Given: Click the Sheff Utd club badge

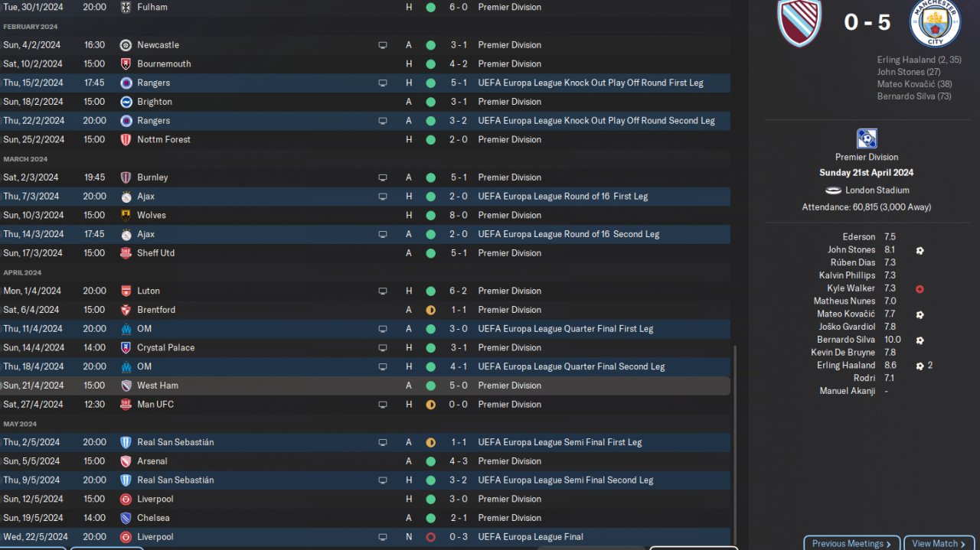Looking at the screenshot, I should tap(126, 253).
